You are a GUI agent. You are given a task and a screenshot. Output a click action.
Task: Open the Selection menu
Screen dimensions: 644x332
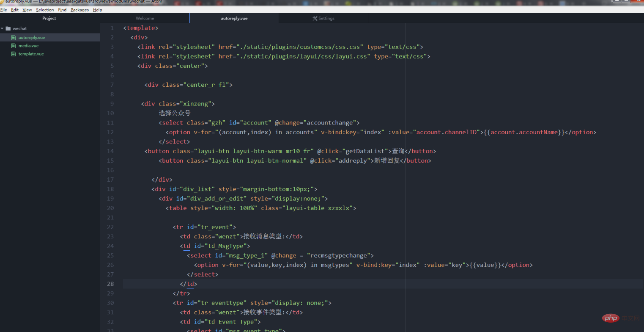45,10
